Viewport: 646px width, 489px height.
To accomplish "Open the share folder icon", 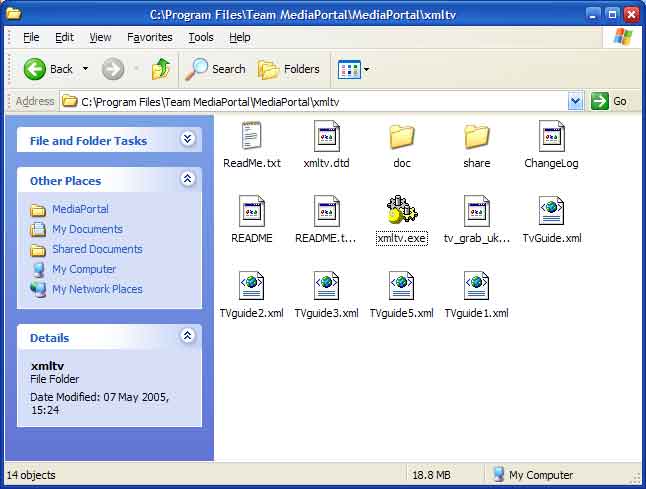I will [477, 136].
